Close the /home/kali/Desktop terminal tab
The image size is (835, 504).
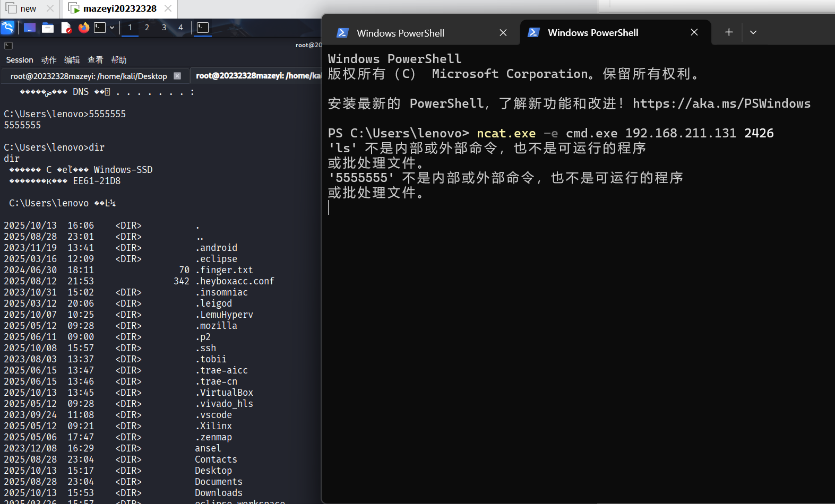coord(177,76)
